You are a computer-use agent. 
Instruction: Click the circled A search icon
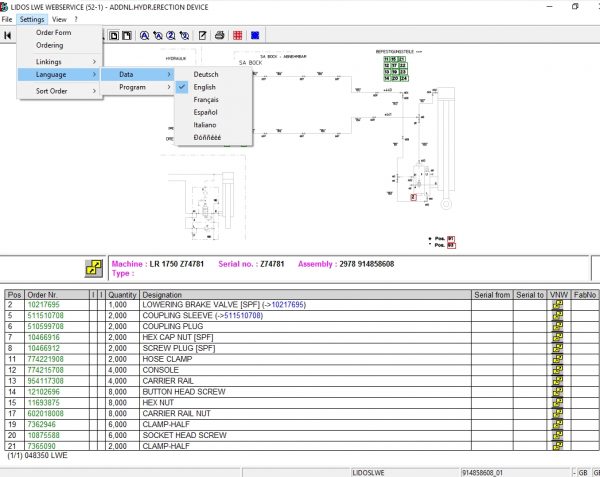pos(144,36)
